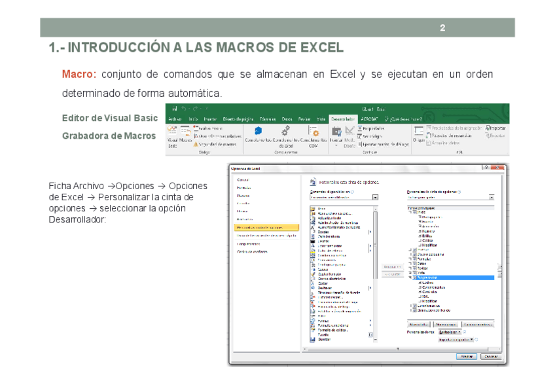Collapse the Inicio tree node
555x392 pixels.
coord(410,212)
